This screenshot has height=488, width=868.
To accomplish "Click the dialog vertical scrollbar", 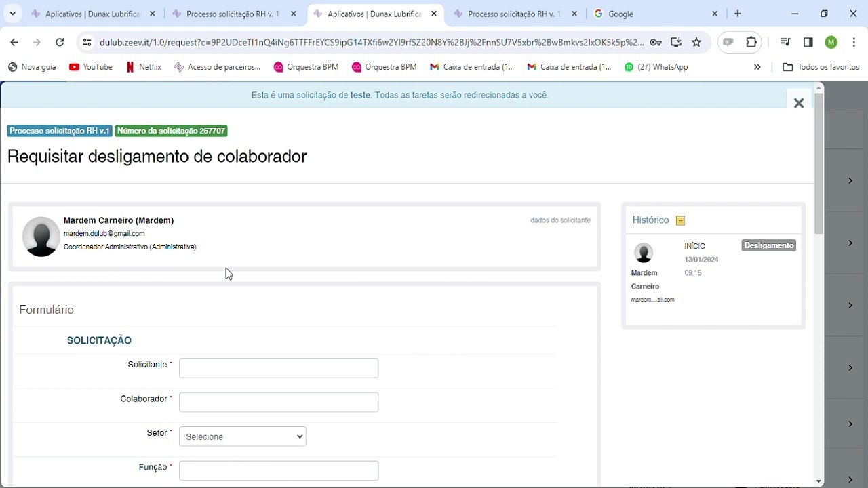I will click(x=819, y=163).
